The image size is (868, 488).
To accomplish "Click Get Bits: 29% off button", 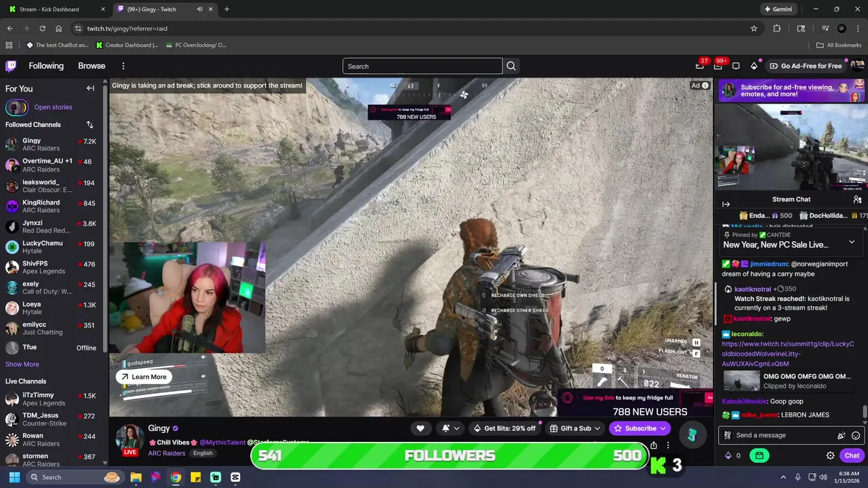I will pos(505,428).
